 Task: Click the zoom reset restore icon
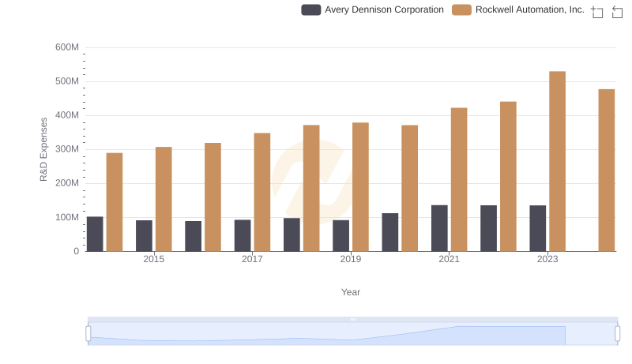(x=617, y=12)
